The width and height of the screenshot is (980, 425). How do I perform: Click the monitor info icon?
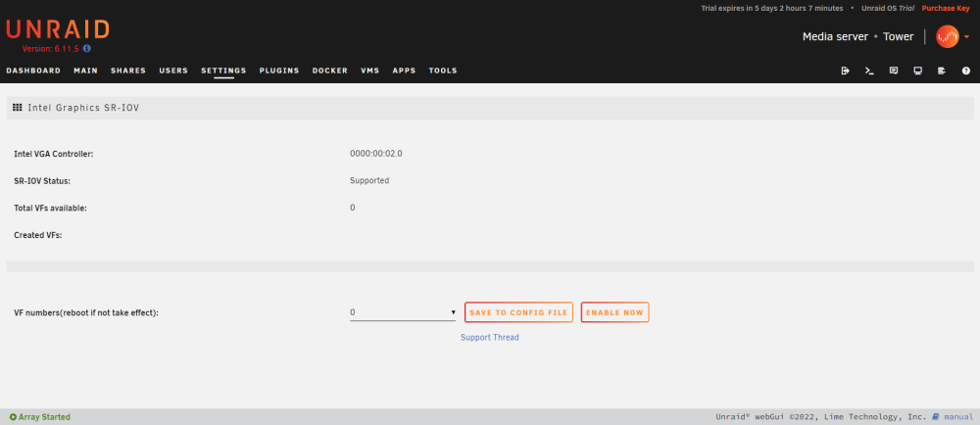tap(917, 71)
